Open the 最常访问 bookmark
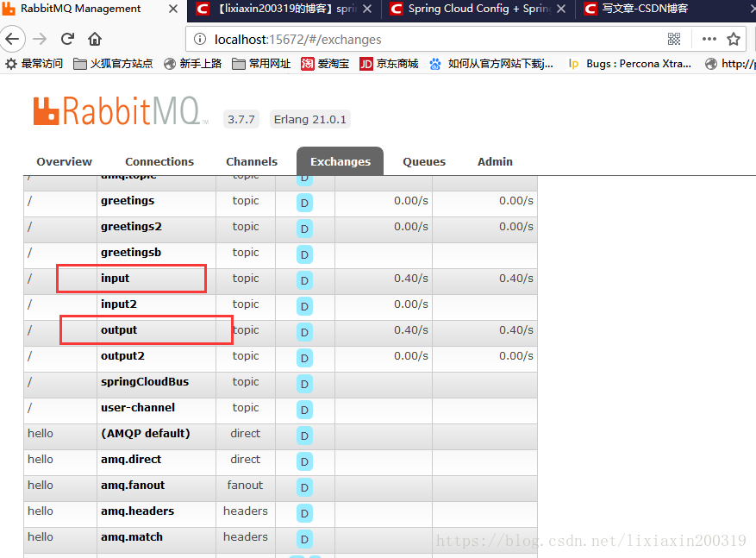 [34, 64]
